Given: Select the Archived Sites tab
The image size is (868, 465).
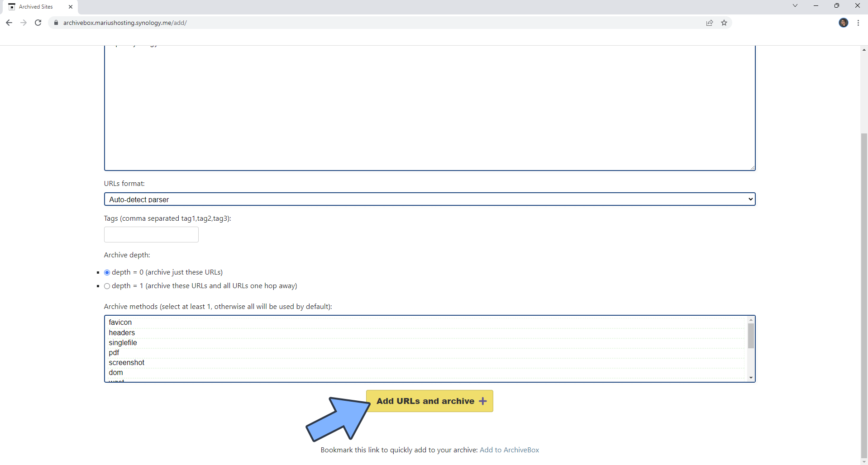Looking at the screenshot, I should [40, 7].
